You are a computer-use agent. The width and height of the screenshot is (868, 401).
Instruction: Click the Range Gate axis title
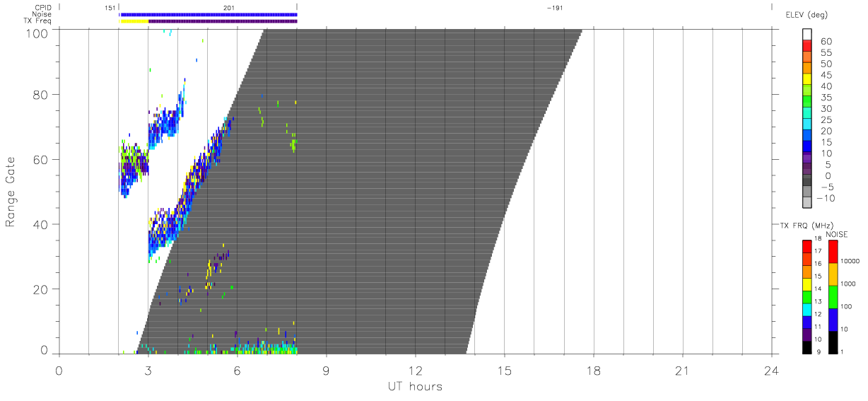point(11,192)
